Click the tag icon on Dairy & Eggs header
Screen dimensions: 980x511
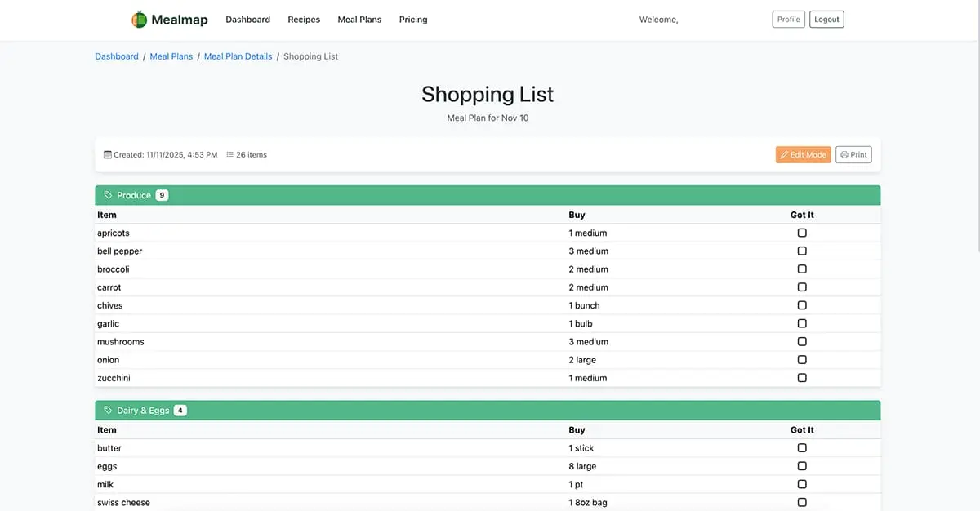point(108,410)
